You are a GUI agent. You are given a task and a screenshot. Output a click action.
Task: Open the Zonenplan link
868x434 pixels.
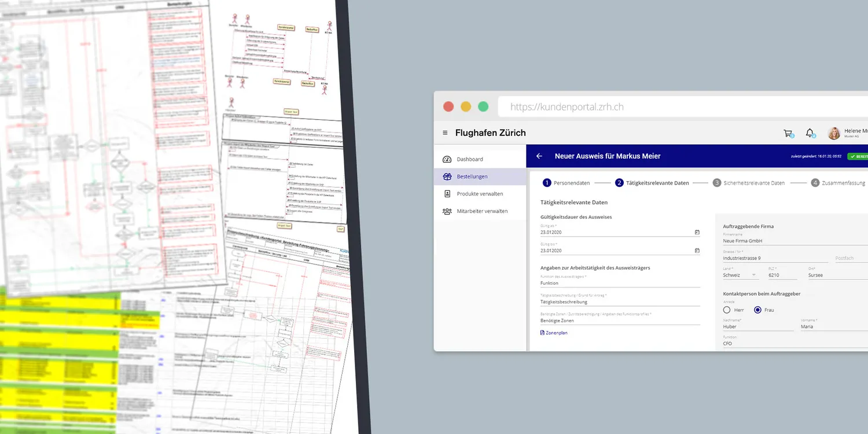[554, 333]
